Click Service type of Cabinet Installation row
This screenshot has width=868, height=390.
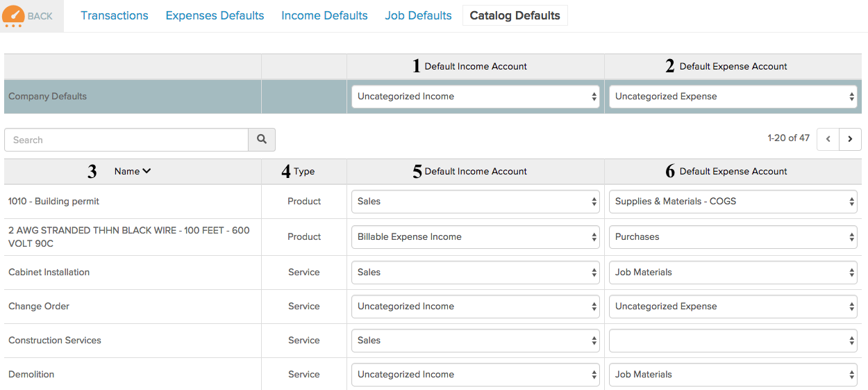tap(304, 273)
